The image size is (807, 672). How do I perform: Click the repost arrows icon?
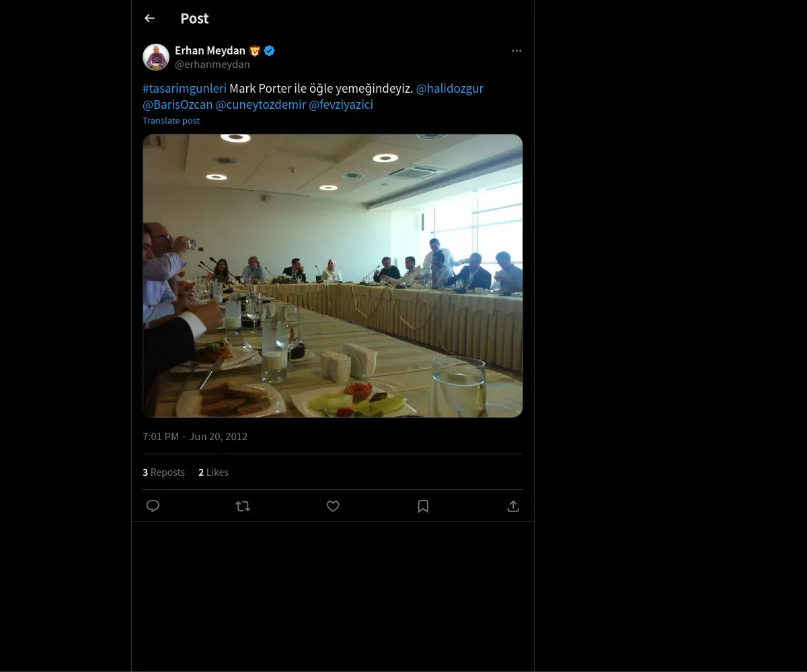[243, 506]
